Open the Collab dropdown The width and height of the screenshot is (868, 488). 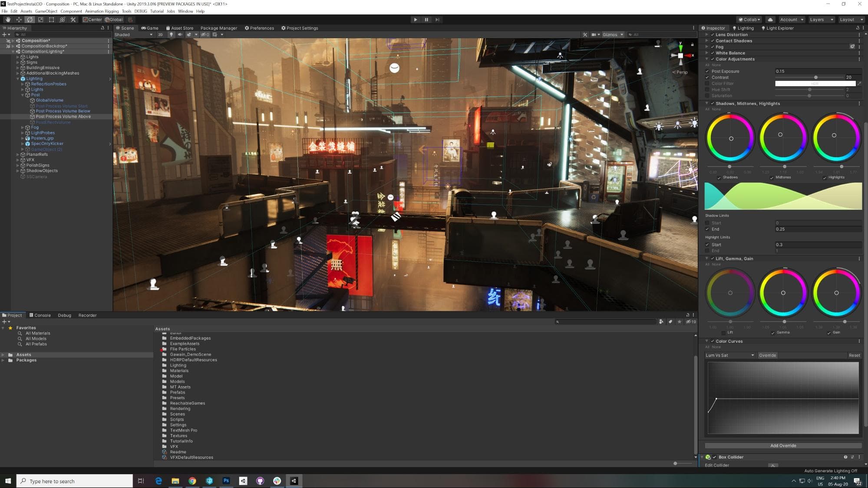(749, 20)
